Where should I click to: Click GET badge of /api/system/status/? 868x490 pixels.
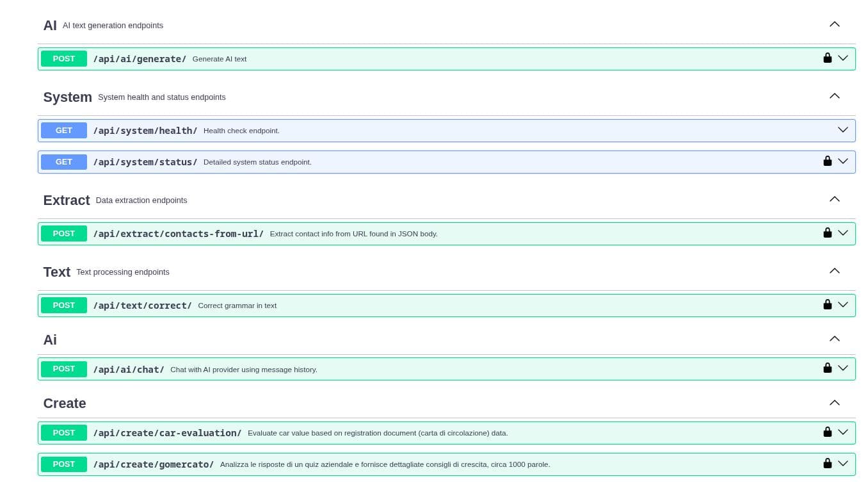pos(64,162)
